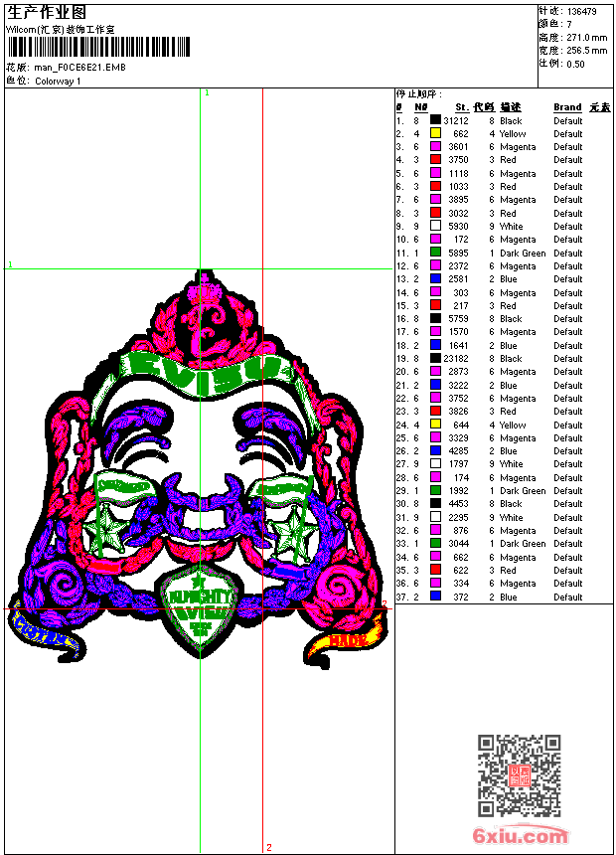This screenshot has height=855, width=616.
Task: Click the Blue description in row 18
Action: (508, 345)
